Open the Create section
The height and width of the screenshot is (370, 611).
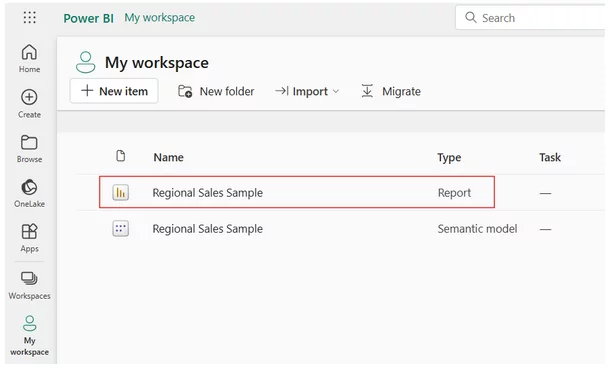click(x=29, y=104)
